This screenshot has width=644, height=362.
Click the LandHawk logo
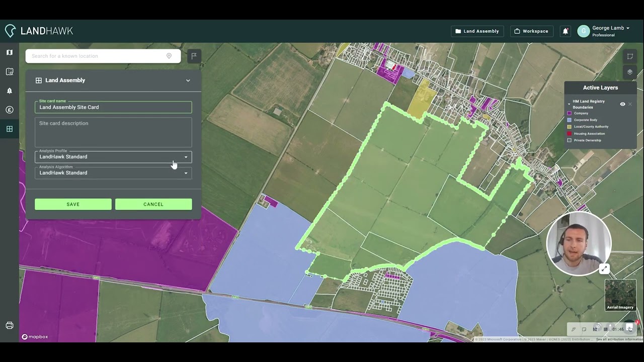39,31
